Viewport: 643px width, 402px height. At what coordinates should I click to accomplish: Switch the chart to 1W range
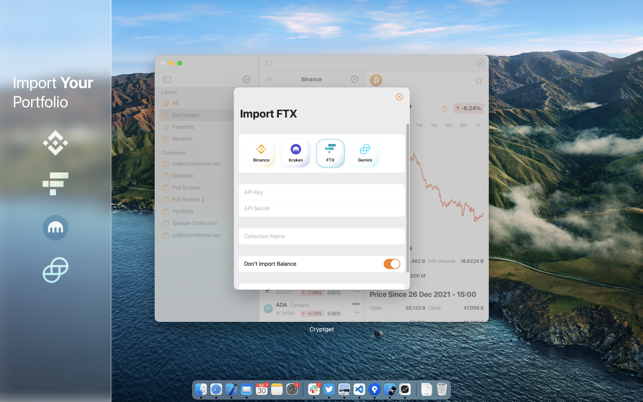coord(419,125)
